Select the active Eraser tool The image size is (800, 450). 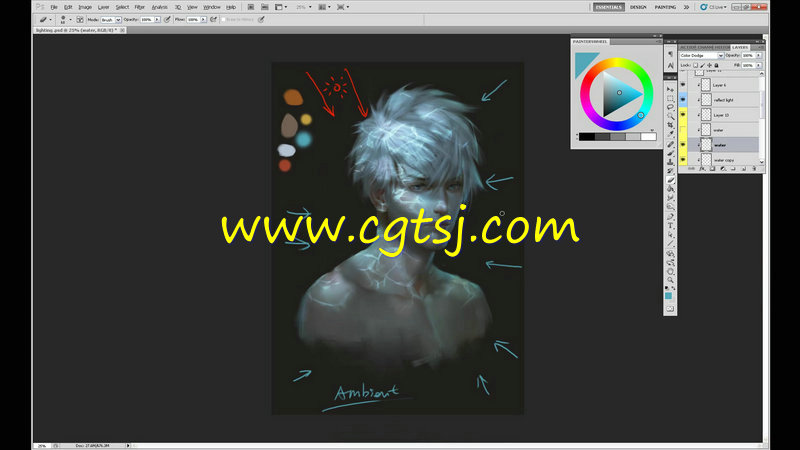670,180
